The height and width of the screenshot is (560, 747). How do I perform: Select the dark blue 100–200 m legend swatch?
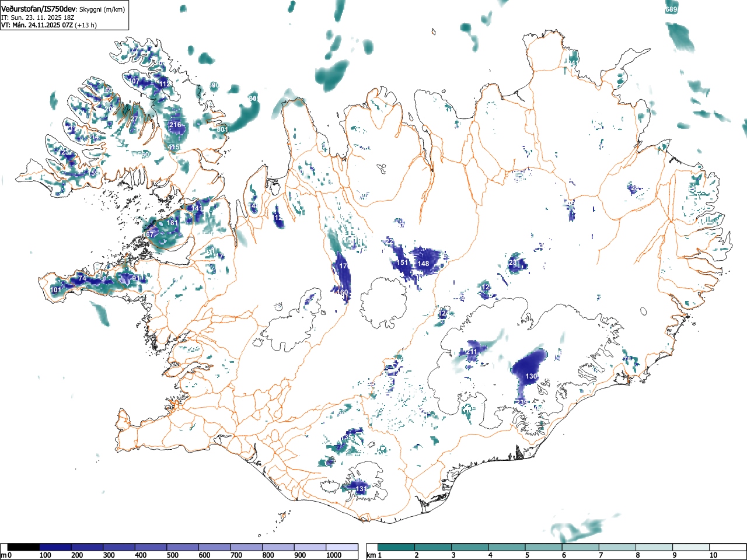point(55,547)
